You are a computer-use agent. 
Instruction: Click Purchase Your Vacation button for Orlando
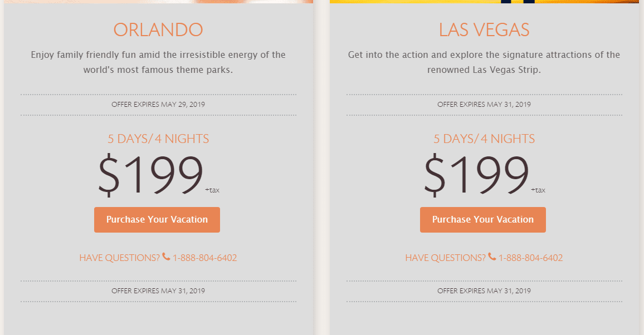pos(157,220)
